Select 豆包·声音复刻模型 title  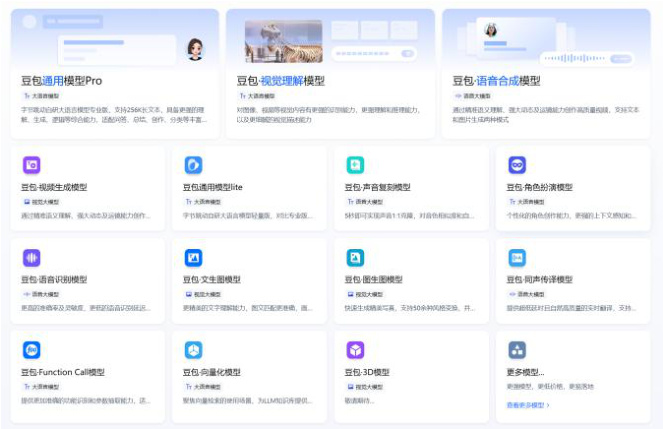[378, 187]
